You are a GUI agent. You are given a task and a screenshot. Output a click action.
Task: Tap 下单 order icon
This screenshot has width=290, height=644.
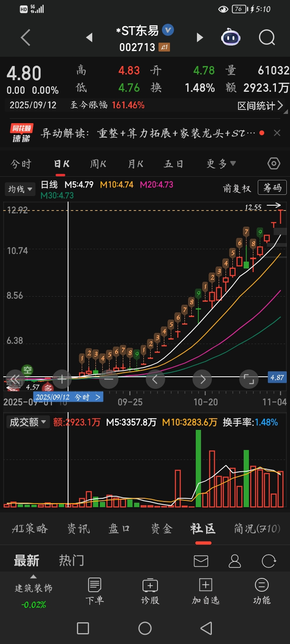coord(95,591)
